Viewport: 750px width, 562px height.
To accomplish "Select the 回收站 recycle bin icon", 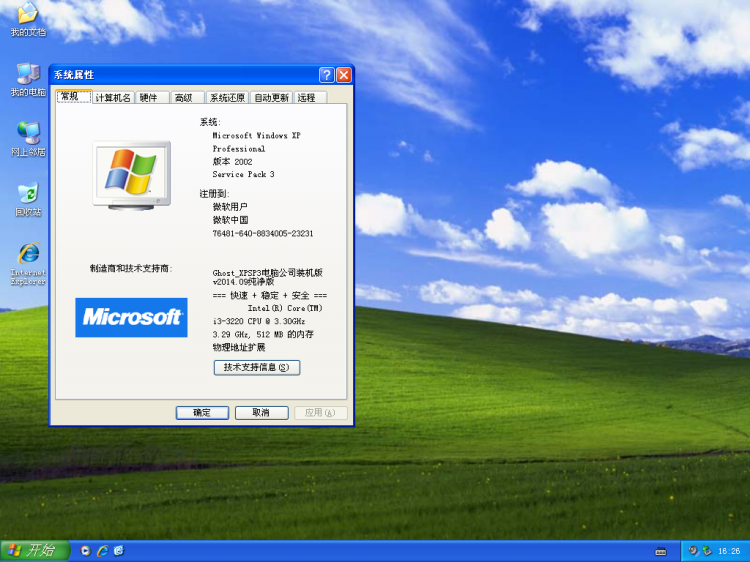I will [x=28, y=199].
